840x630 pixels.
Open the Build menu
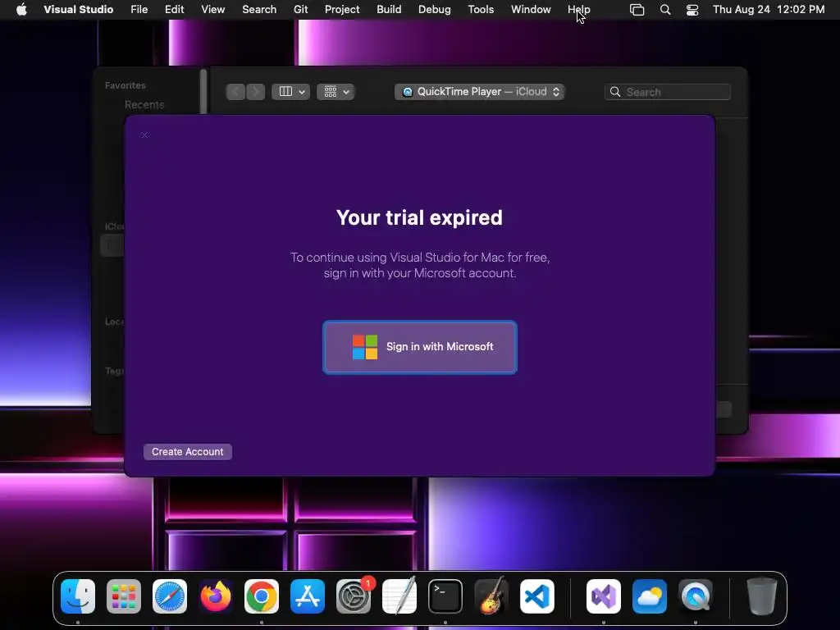(x=389, y=10)
